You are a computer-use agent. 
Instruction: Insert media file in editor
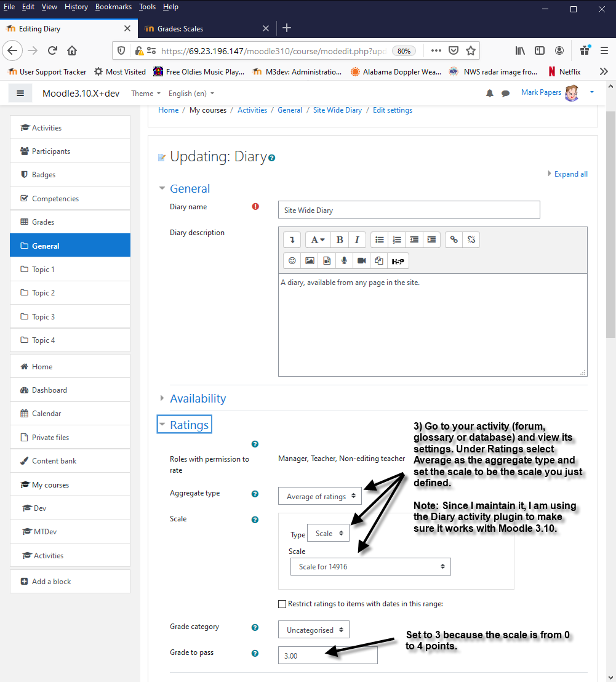click(x=327, y=261)
